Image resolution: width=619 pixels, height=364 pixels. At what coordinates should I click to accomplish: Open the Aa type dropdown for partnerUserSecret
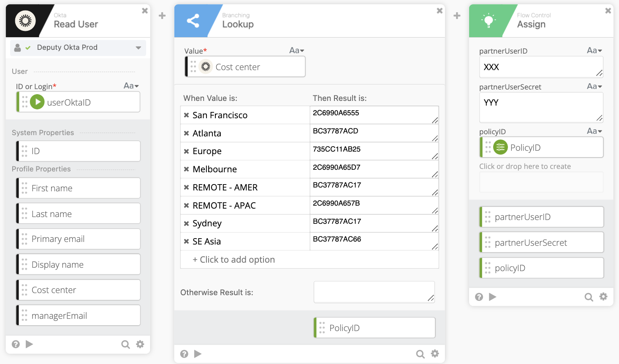coord(594,87)
